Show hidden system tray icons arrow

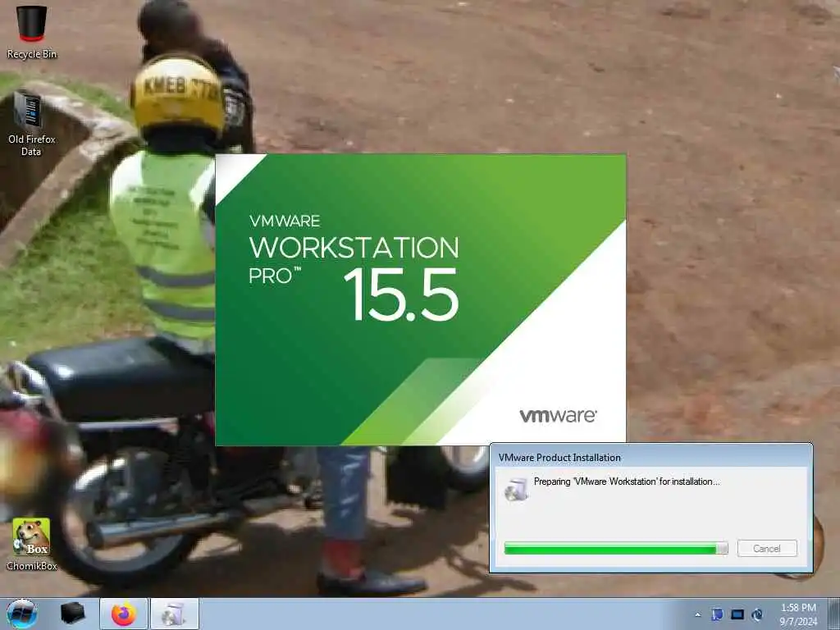pos(697,614)
